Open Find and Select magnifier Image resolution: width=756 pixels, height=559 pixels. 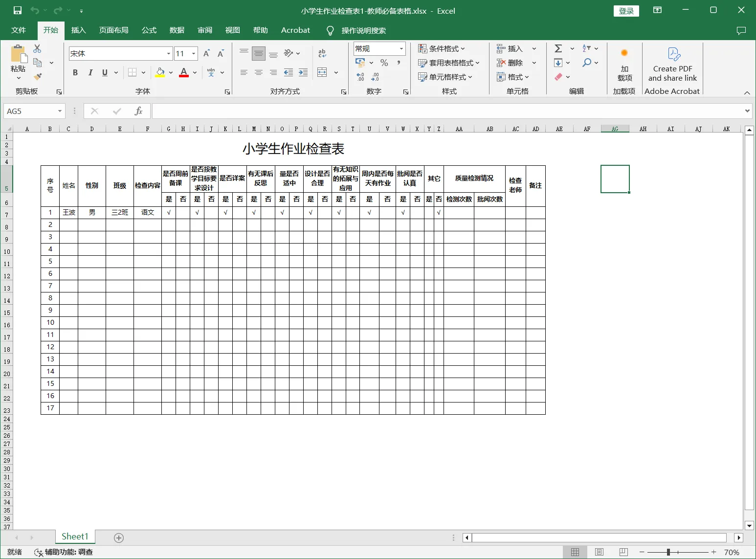(x=586, y=63)
